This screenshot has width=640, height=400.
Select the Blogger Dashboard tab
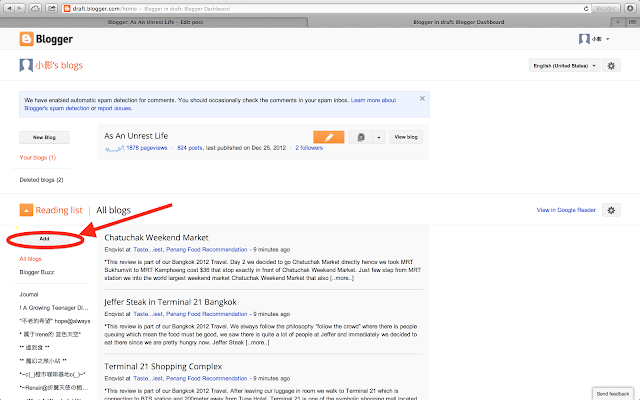click(459, 22)
